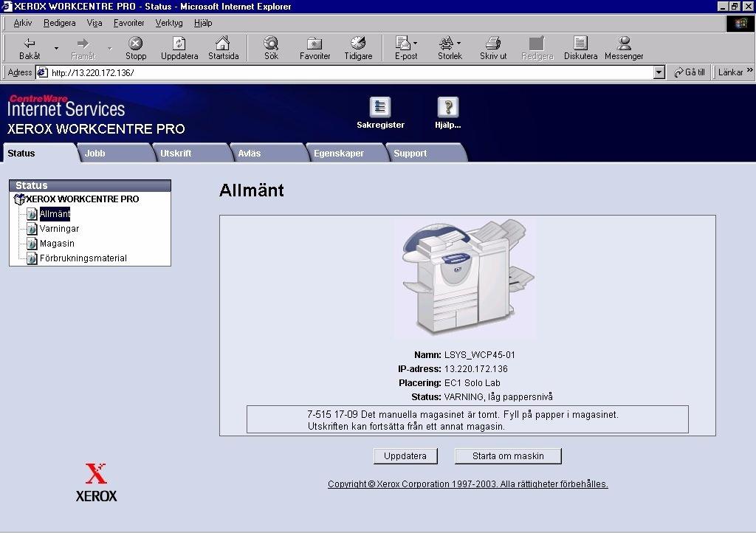The height and width of the screenshot is (533, 756).
Task: Open the Xerox copyright link
Action: tap(467, 484)
